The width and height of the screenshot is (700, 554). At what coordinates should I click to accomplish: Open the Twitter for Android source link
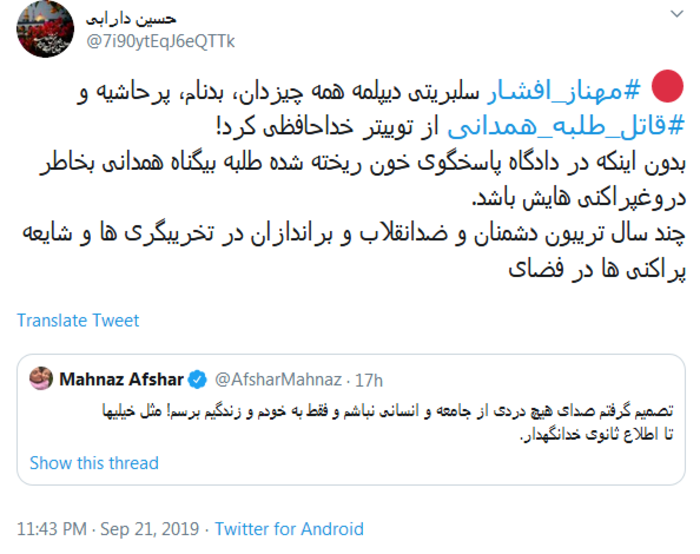[289, 529]
